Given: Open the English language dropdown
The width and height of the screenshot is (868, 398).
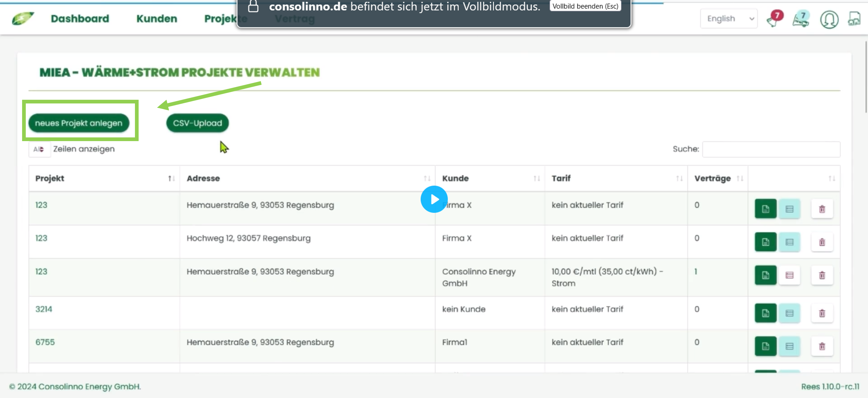Looking at the screenshot, I should pos(729,18).
